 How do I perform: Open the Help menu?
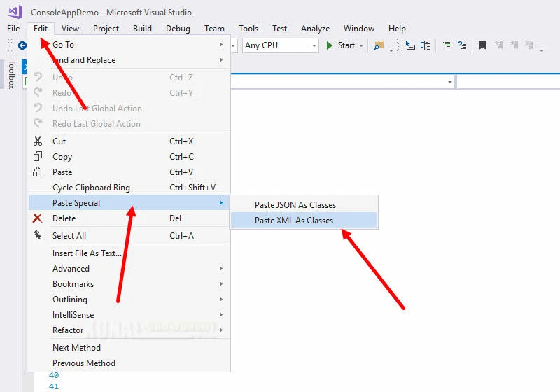pyautogui.click(x=397, y=29)
